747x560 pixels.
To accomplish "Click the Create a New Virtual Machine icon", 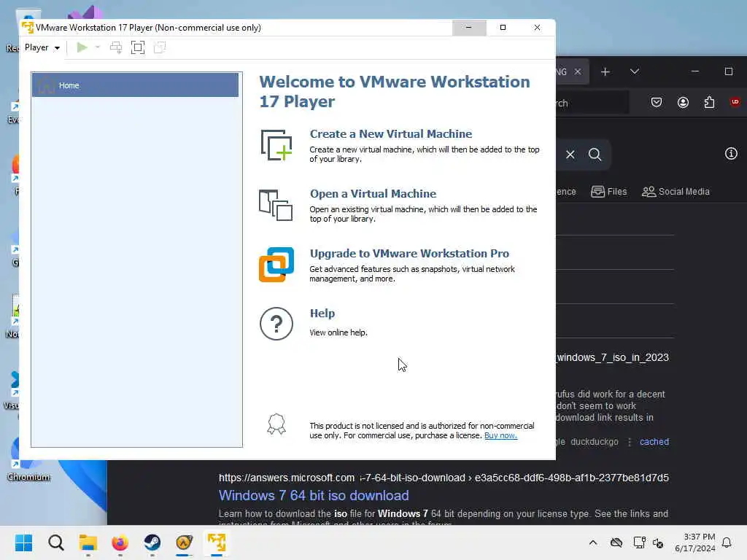I will [276, 145].
